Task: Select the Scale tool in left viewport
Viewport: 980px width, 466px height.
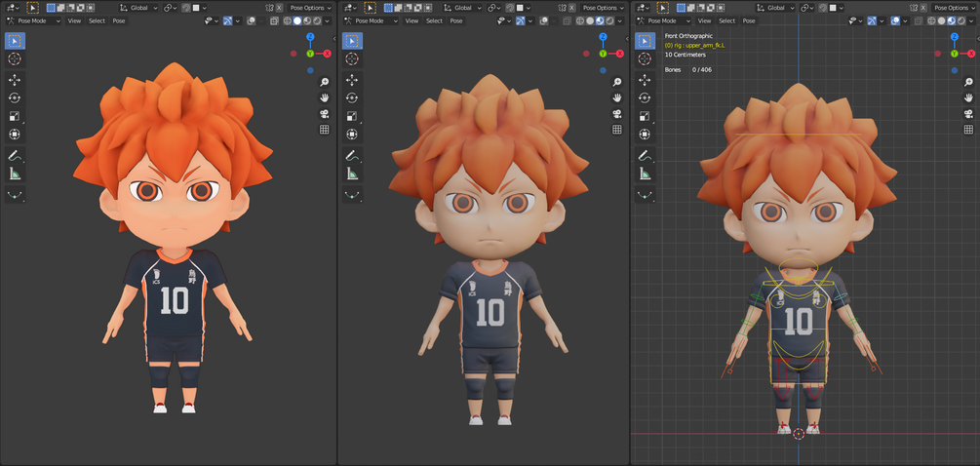Action: (x=15, y=116)
